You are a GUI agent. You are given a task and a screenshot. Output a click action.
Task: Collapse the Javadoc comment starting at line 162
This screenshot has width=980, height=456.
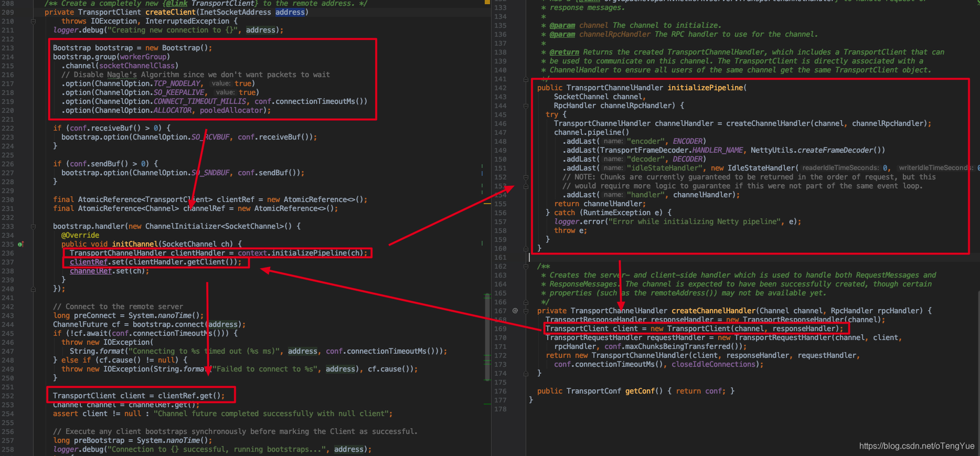click(526, 267)
